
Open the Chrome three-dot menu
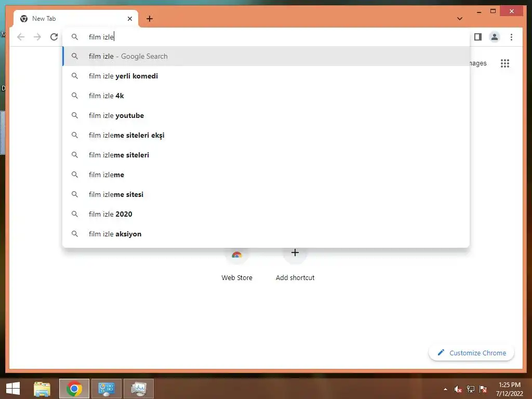click(x=511, y=37)
